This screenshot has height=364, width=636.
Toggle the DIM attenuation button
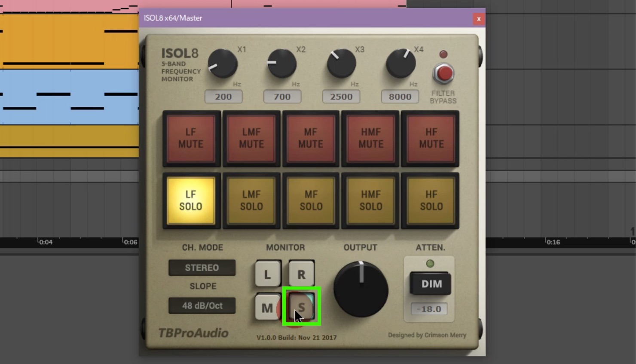[431, 284]
